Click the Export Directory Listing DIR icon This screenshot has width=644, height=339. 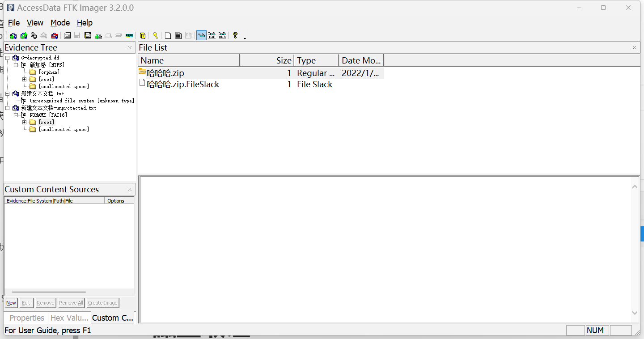(188, 36)
